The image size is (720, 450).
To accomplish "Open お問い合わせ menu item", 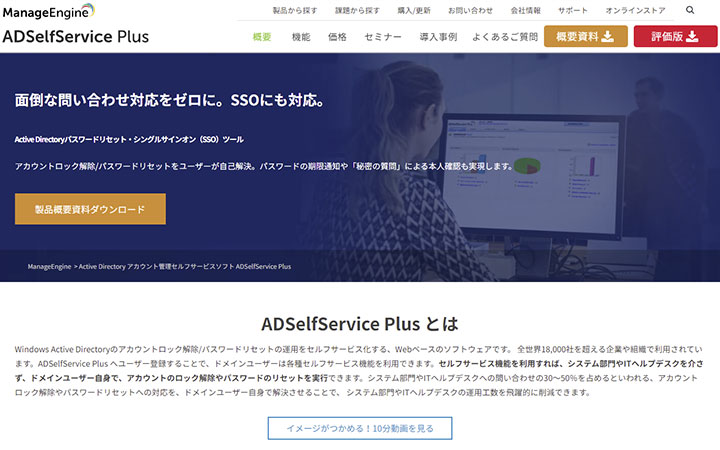I will point(470,11).
